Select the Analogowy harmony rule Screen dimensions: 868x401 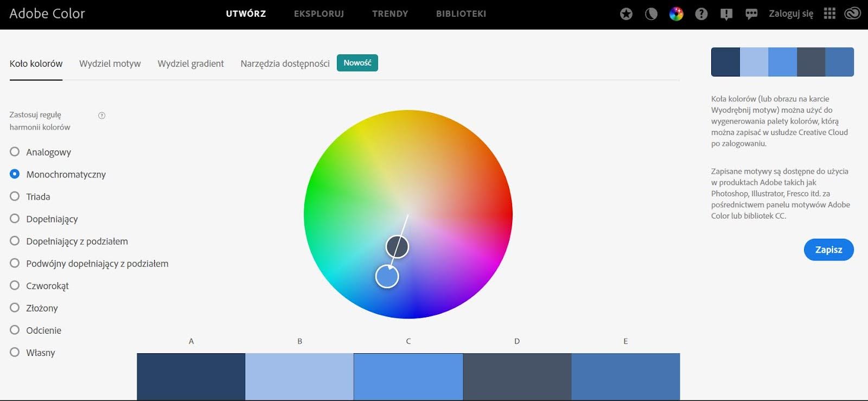[x=15, y=152]
